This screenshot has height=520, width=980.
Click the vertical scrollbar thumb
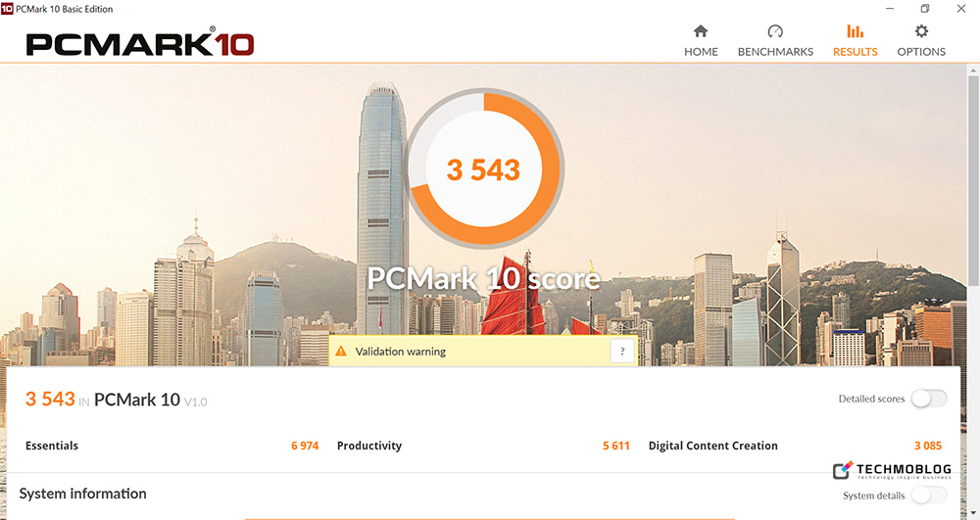(x=973, y=181)
